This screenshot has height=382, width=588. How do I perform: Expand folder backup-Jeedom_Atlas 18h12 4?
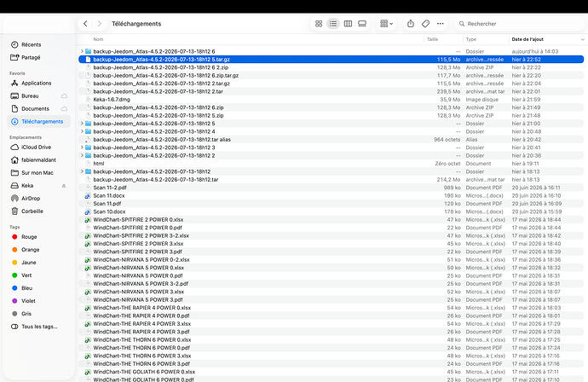[82, 131]
